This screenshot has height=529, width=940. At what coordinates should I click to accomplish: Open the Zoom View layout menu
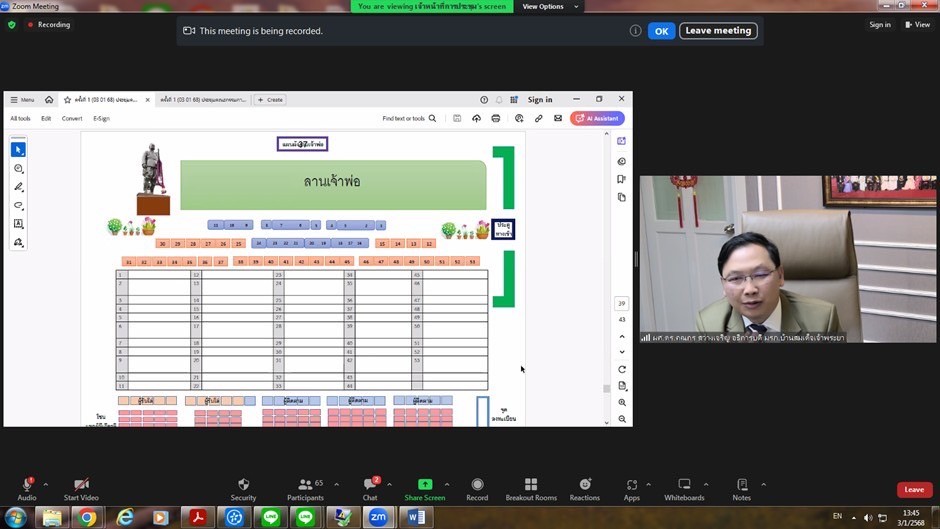point(918,25)
